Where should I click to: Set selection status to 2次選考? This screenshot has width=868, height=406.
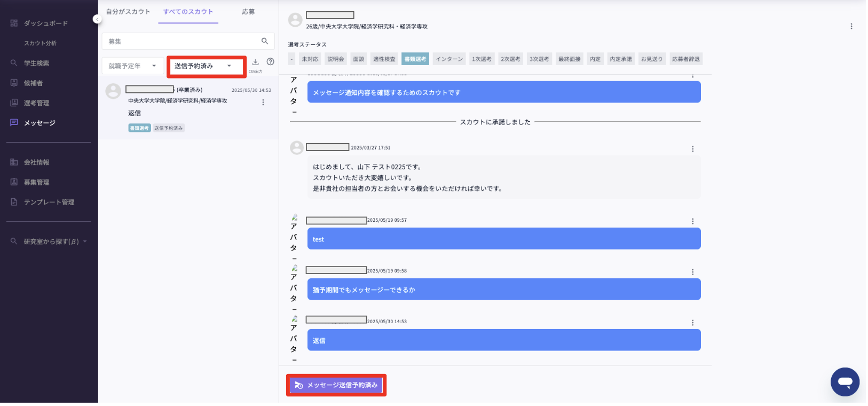(x=510, y=59)
